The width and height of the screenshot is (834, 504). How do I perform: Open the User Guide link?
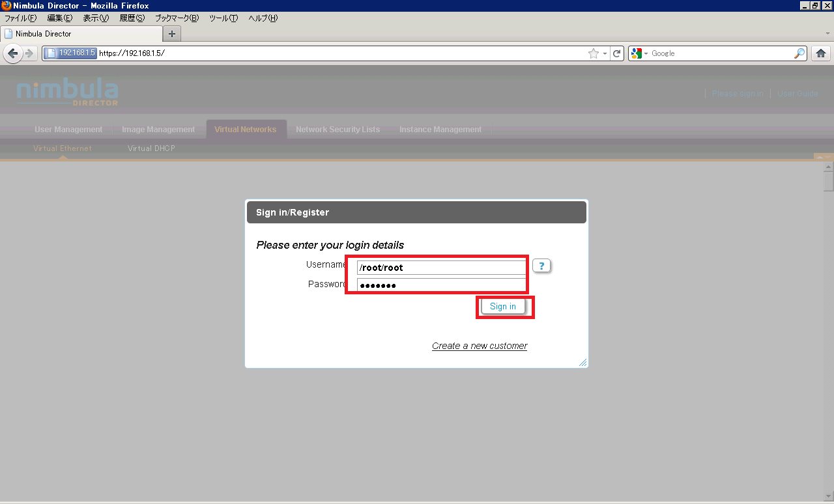[x=798, y=94]
